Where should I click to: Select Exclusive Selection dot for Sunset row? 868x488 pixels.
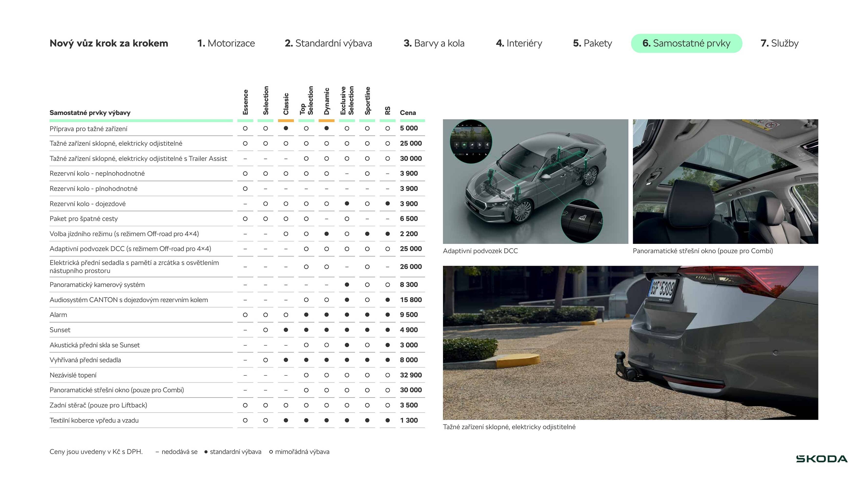(347, 330)
